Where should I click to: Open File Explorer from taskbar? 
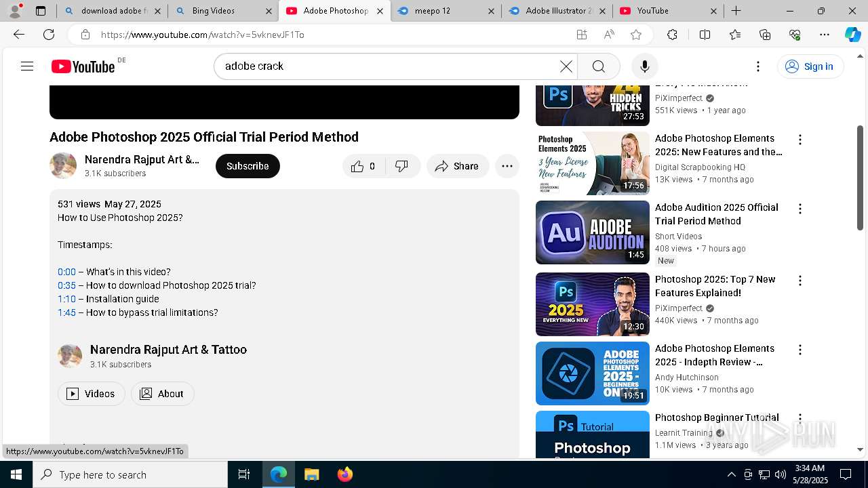[x=311, y=474]
